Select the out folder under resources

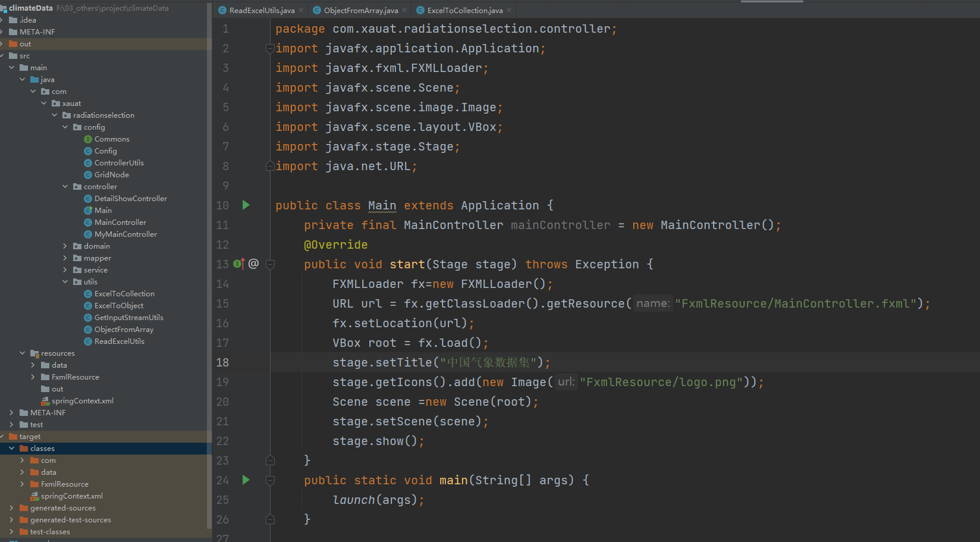(57, 389)
